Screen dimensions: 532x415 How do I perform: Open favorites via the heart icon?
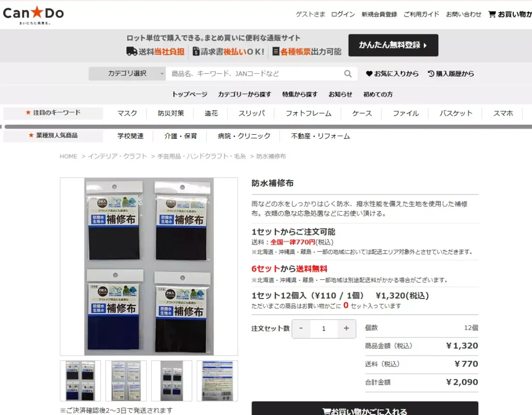[368, 74]
